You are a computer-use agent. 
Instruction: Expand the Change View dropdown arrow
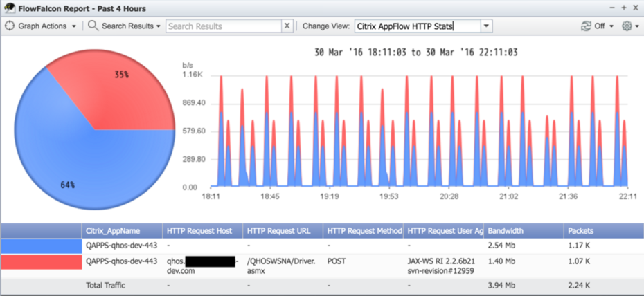click(x=486, y=26)
